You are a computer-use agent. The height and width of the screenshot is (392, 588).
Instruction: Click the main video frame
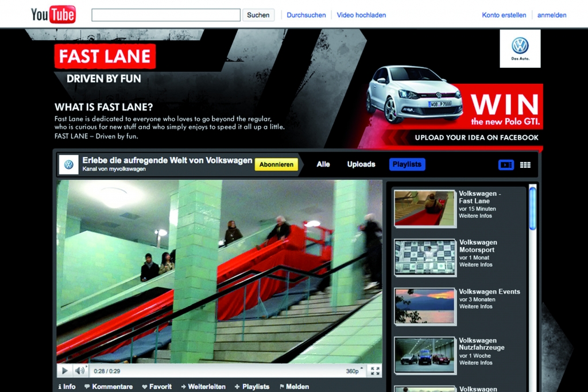coord(219,271)
